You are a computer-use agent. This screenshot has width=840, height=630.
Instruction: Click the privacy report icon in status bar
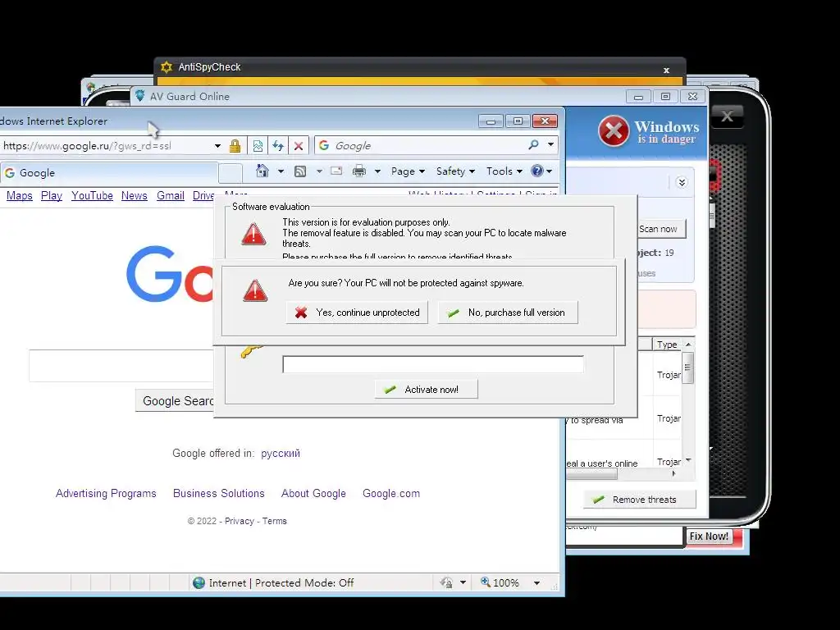coord(445,583)
